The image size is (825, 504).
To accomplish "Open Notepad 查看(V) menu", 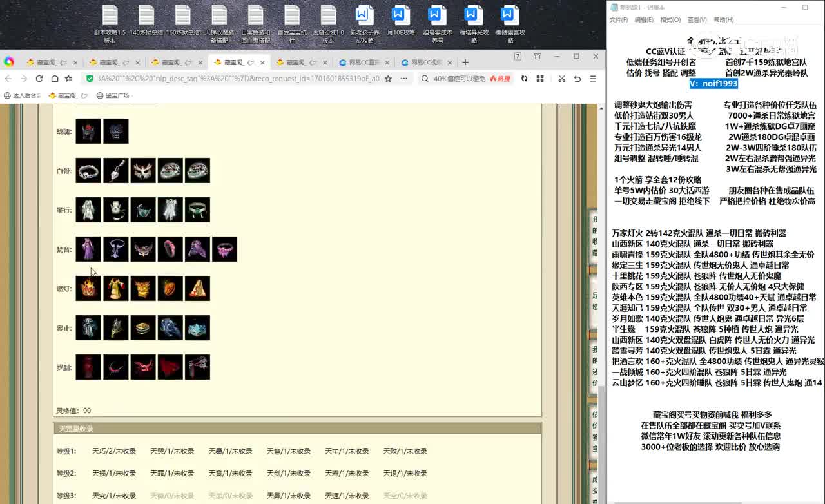I will click(697, 20).
